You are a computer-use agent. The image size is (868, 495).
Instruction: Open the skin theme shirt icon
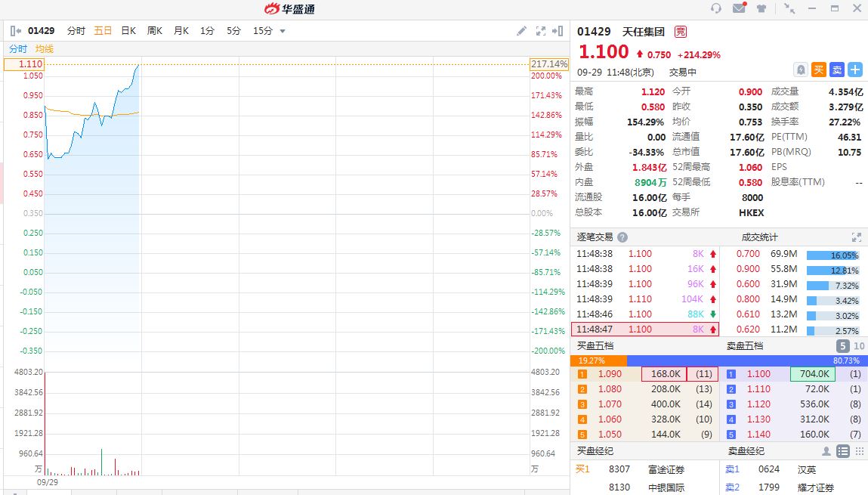[x=761, y=8]
